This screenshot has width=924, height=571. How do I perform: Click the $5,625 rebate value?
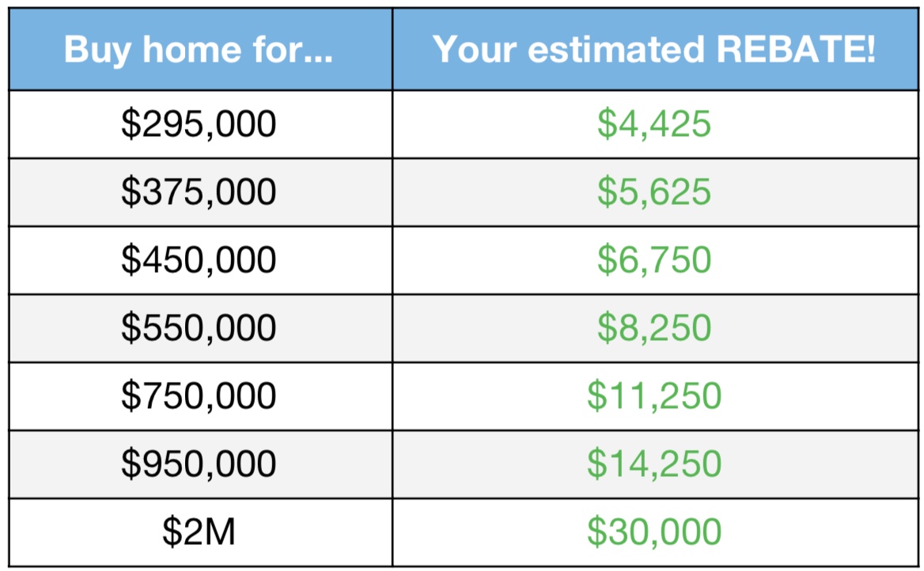tap(654, 192)
